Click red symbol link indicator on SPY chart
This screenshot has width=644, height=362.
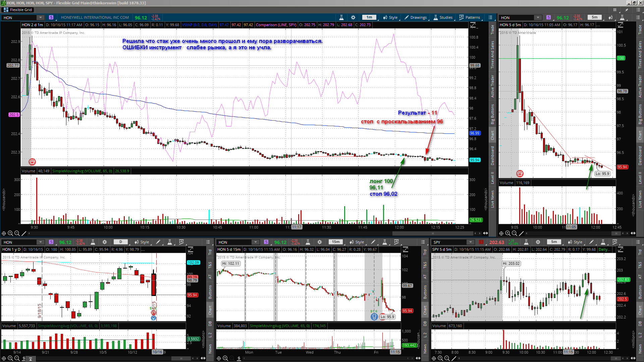point(481,242)
